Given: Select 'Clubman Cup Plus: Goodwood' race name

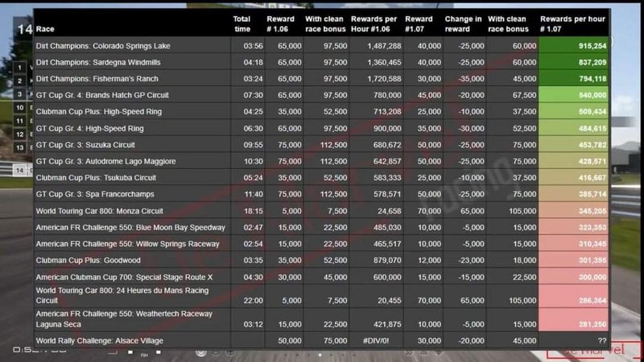Looking at the screenshot, I should point(89,260).
